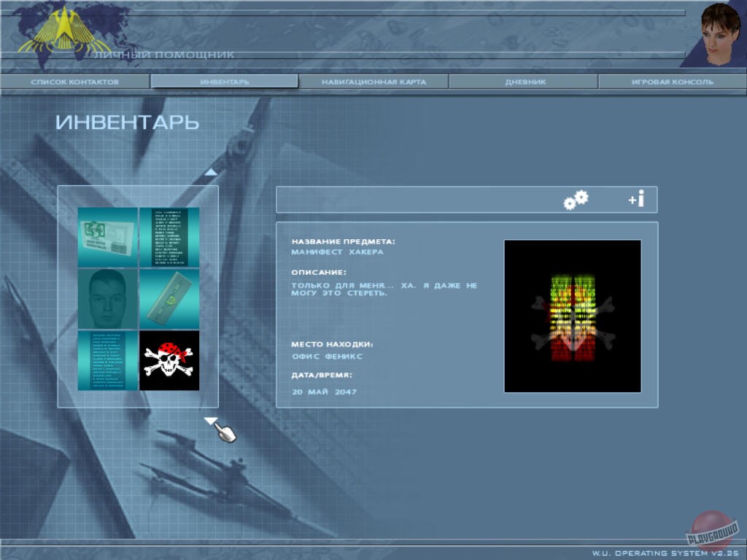The image size is (747, 560).
Task: Click the character portrait in the corner
Action: (720, 34)
